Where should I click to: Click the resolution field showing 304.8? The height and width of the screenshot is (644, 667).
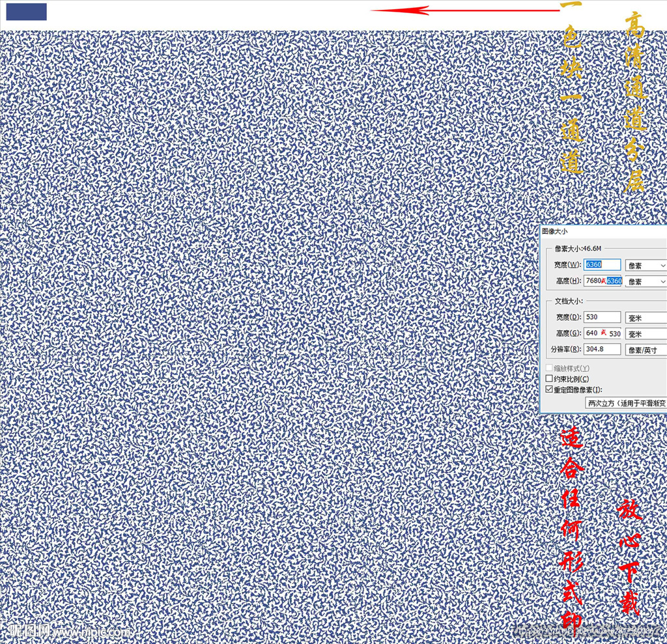tap(602, 349)
